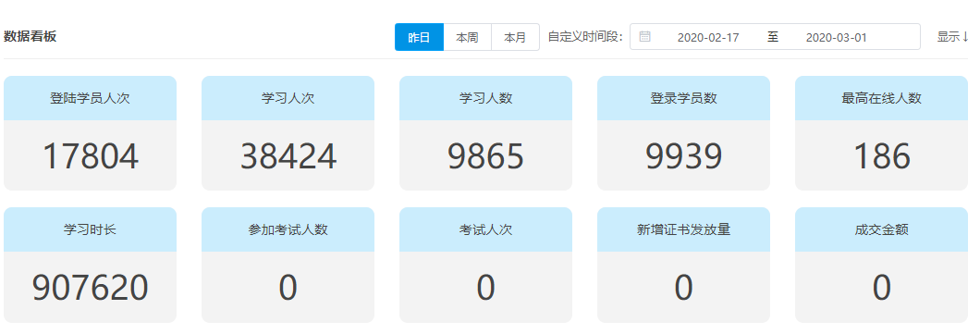Click the 数据看板 heading
The image size is (980, 334).
tap(30, 36)
